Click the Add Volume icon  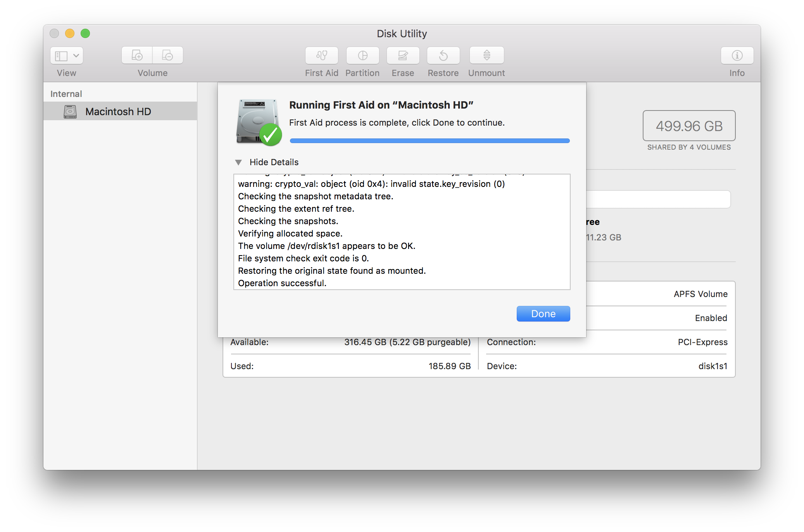(137, 56)
